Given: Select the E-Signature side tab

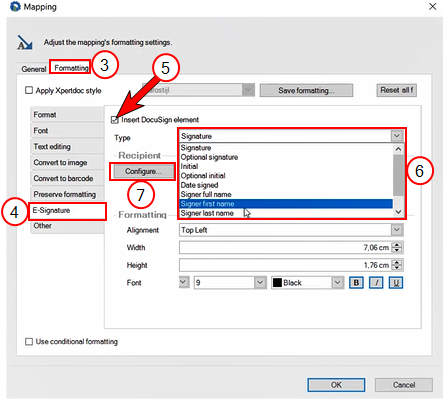Looking at the screenshot, I should (68, 211).
